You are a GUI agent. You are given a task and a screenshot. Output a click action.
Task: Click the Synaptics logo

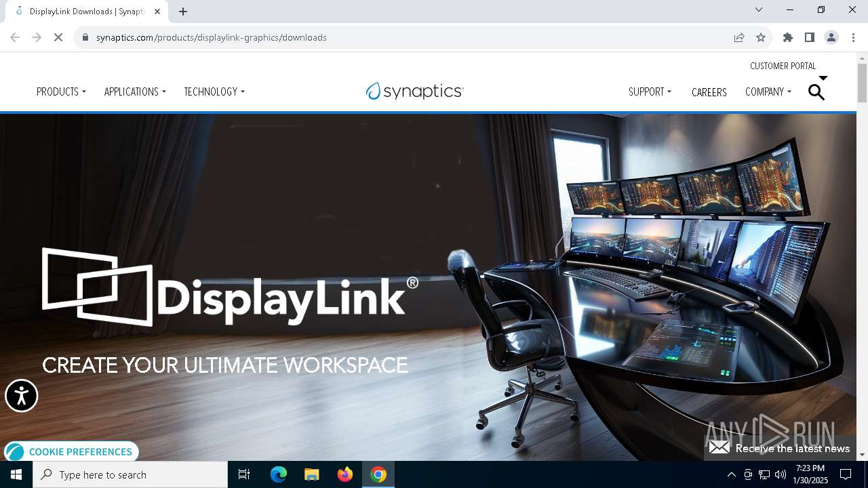coord(414,91)
